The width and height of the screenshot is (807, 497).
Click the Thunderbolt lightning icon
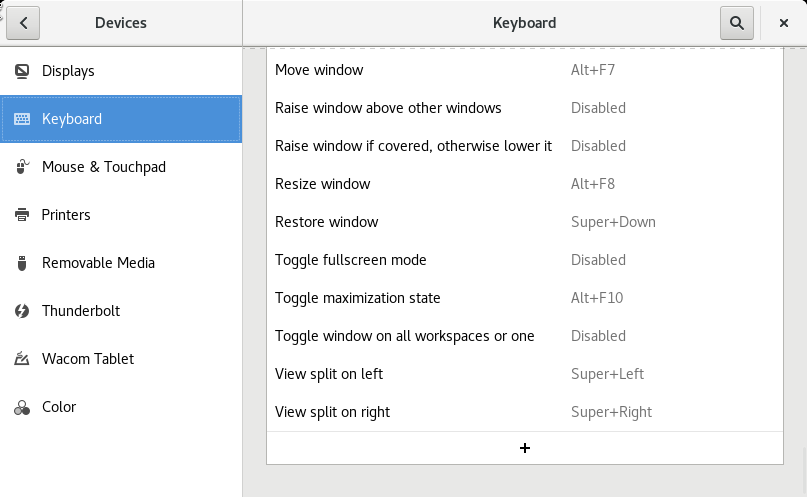point(22,311)
